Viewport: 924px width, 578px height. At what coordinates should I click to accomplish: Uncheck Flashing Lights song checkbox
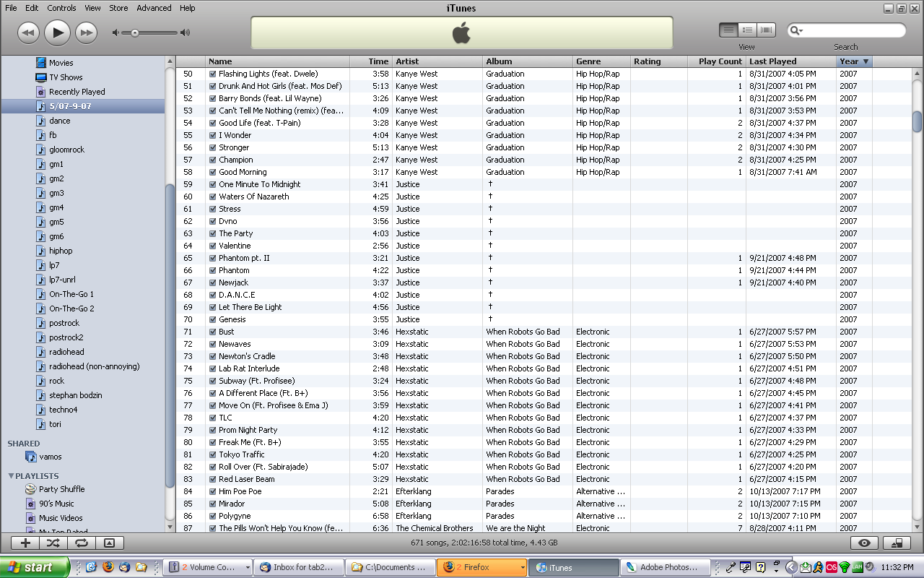(x=213, y=74)
